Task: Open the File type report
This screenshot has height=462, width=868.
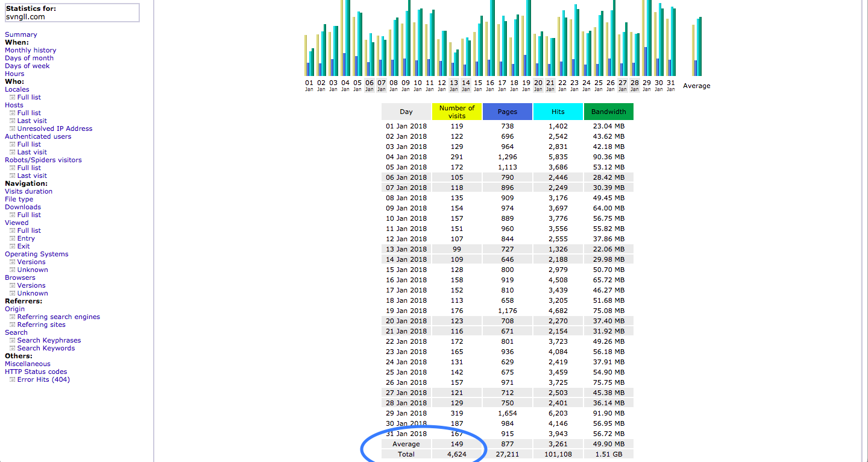Action: pyautogui.click(x=19, y=199)
